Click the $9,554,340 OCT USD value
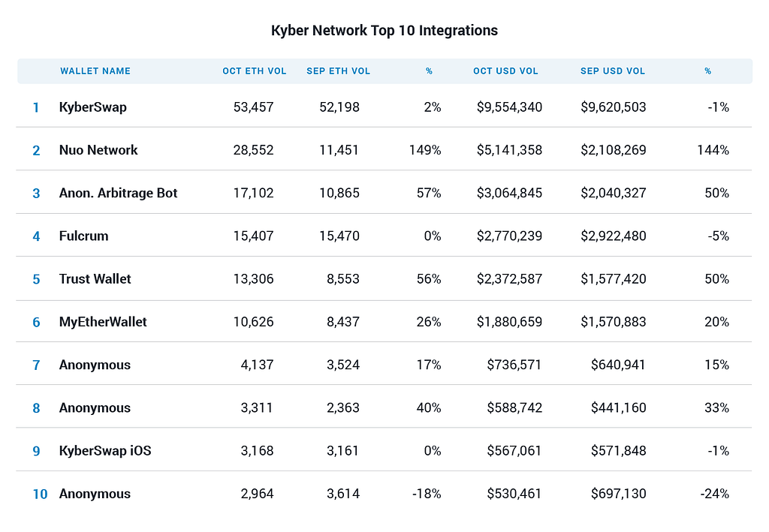This screenshot has width=769, height=532. click(510, 107)
